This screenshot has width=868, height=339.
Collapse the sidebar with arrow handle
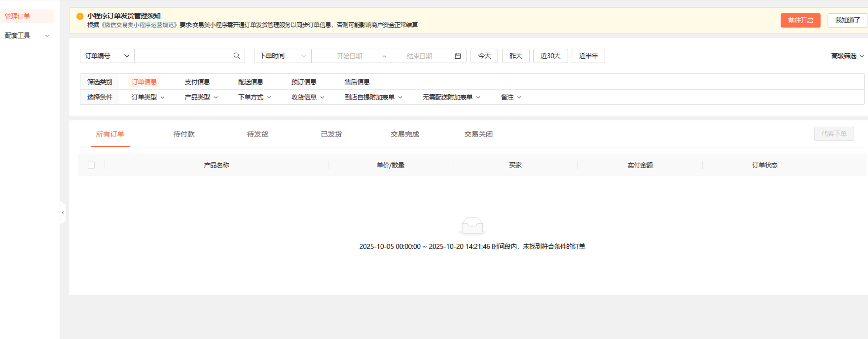click(63, 213)
